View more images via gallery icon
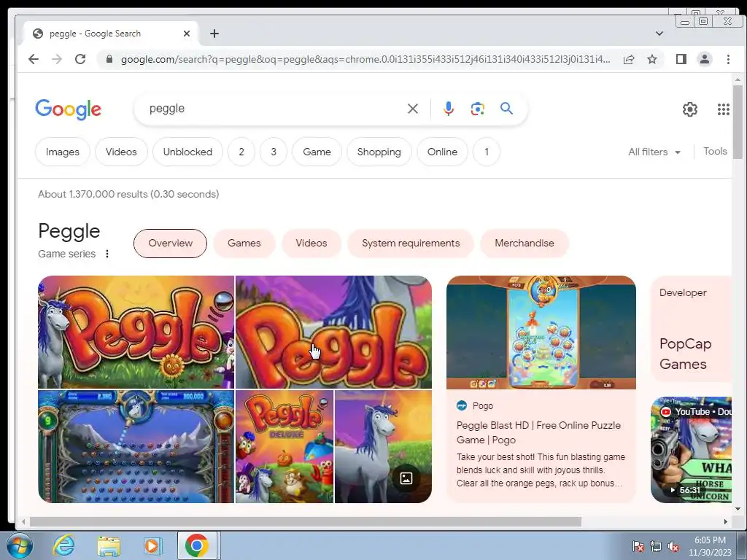 coord(406,478)
